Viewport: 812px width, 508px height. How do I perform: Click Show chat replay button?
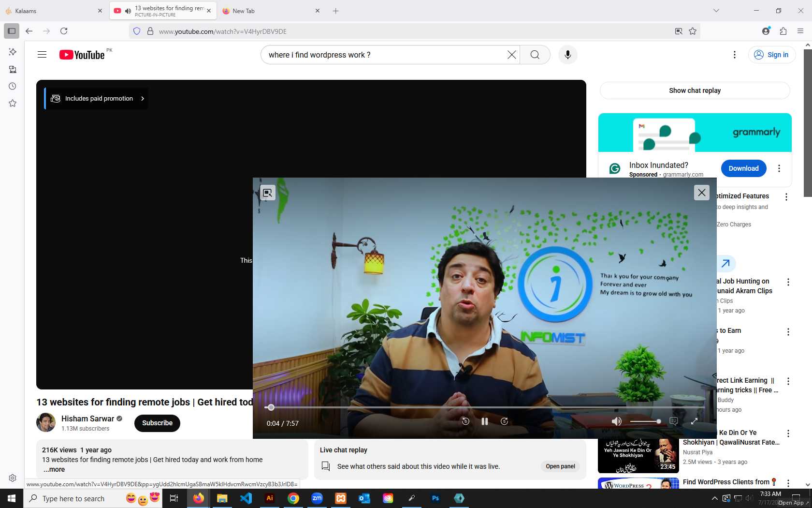695,90
